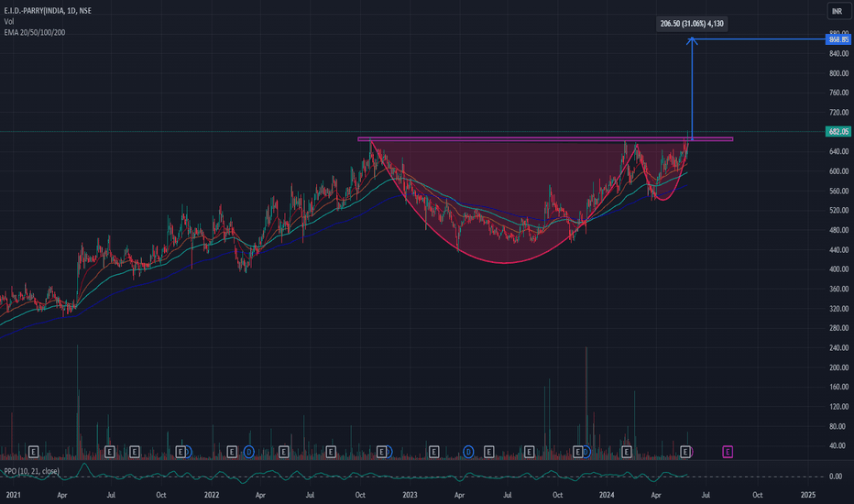The image size is (854, 504).
Task: Click the 560.00 price axis label
Action: (x=838, y=191)
